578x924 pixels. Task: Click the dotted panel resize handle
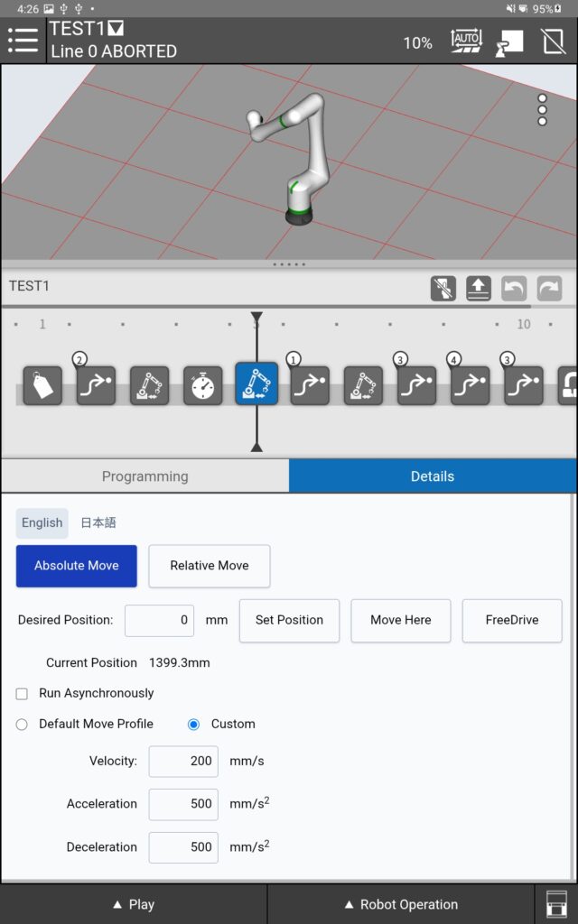(289, 264)
